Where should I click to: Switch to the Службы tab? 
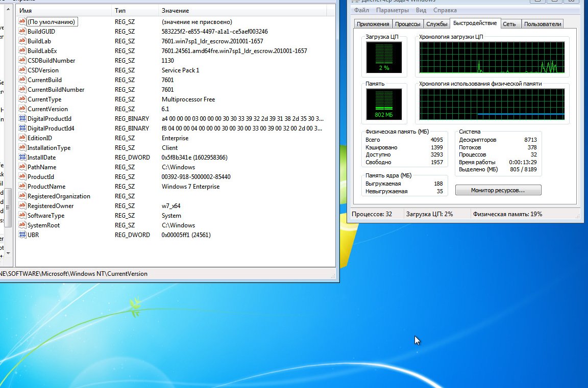437,24
